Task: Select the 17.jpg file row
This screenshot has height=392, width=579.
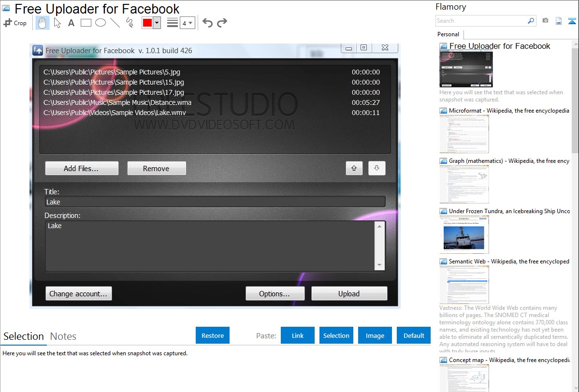Action: (x=212, y=92)
